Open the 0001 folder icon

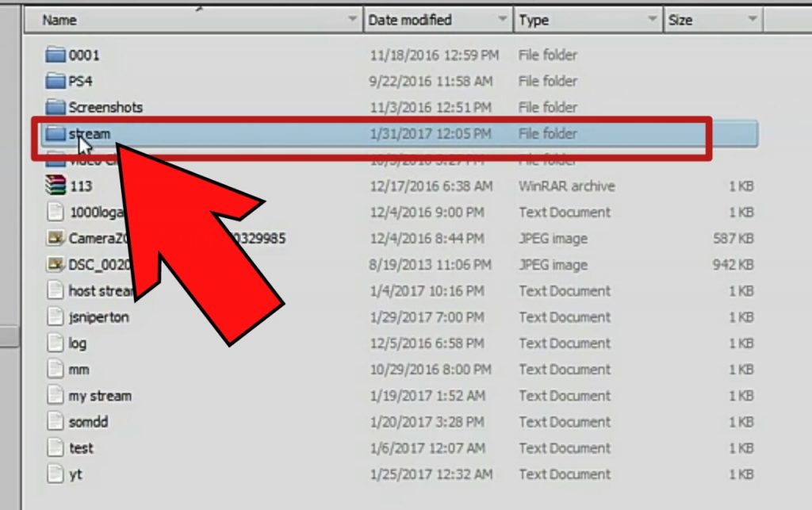[55, 56]
